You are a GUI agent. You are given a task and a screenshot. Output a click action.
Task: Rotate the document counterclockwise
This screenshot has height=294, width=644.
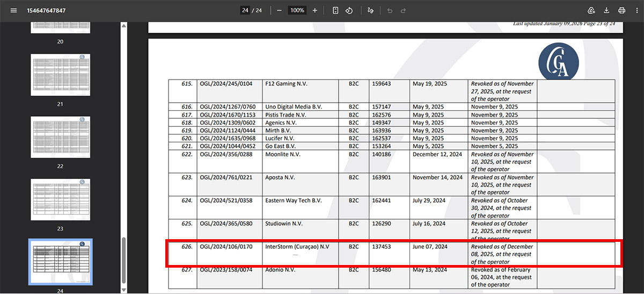pos(349,11)
